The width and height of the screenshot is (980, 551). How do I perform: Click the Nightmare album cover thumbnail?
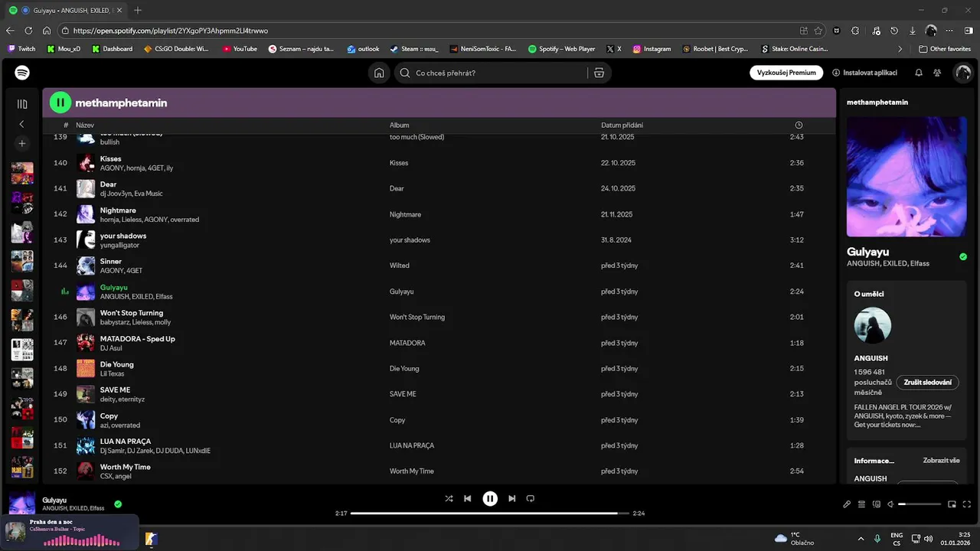click(86, 214)
